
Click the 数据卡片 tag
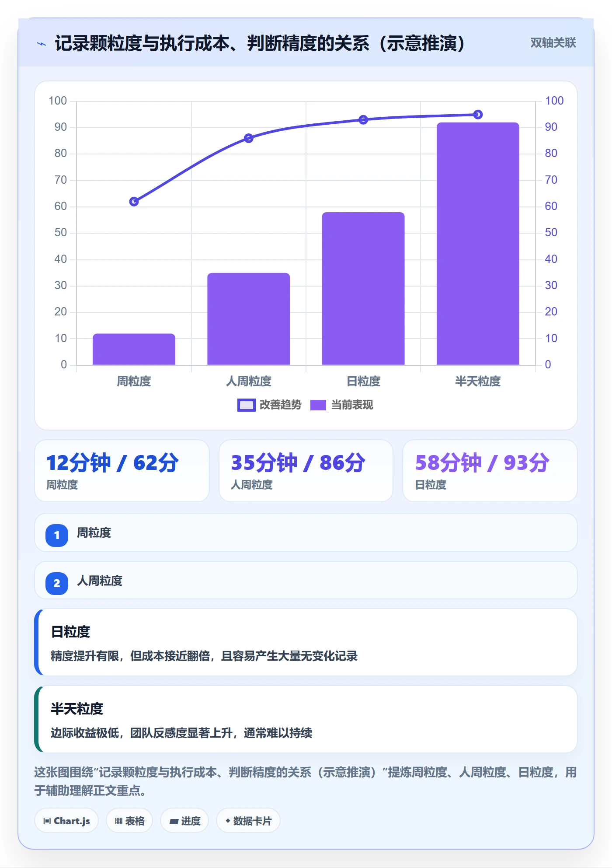pos(248,821)
